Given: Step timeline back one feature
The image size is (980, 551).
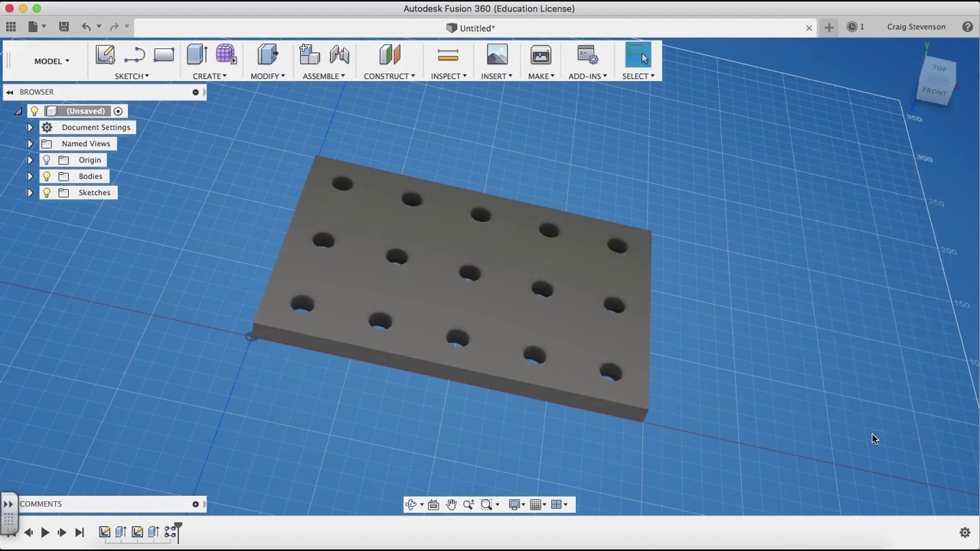Looking at the screenshot, I should pyautogui.click(x=28, y=533).
